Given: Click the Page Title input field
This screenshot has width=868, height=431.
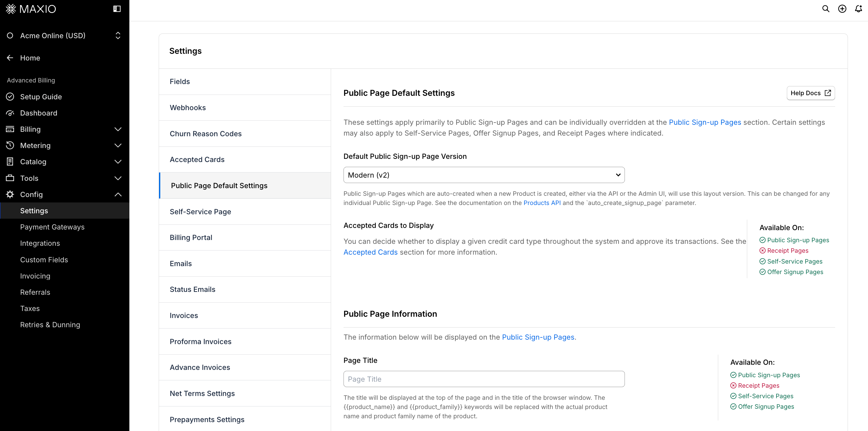Looking at the screenshot, I should (483, 379).
